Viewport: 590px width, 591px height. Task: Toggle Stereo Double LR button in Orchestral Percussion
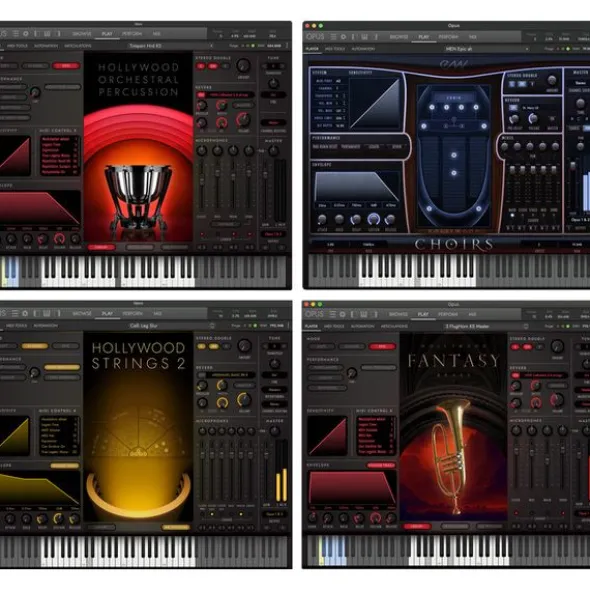213,66
